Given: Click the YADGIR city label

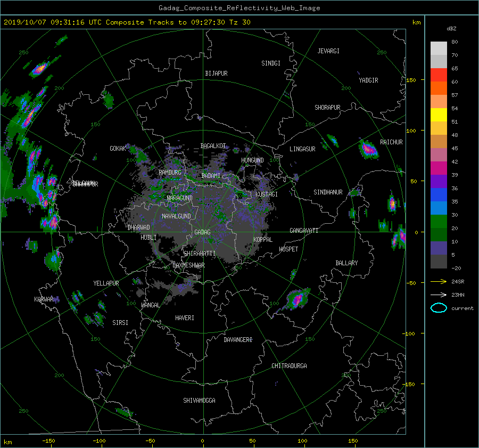Looking at the screenshot, I should pyautogui.click(x=368, y=80).
